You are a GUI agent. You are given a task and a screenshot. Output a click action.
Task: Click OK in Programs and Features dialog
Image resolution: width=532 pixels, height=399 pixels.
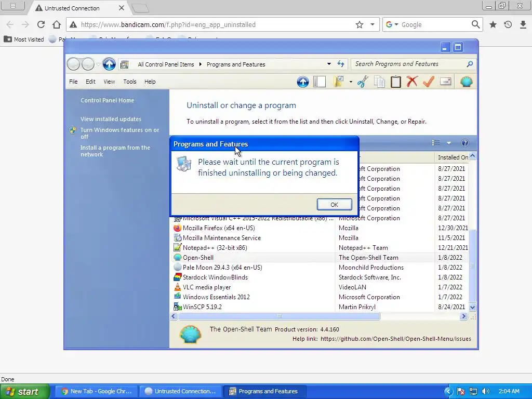click(x=334, y=205)
